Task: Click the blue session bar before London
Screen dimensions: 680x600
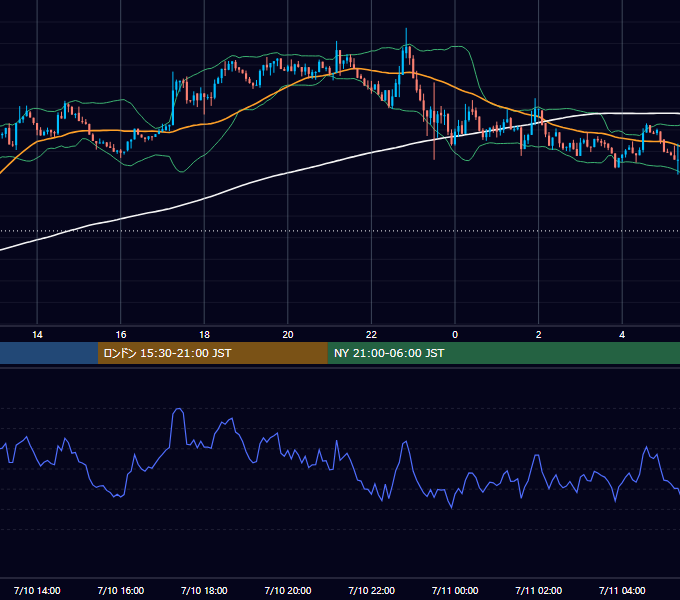Action: [49, 353]
